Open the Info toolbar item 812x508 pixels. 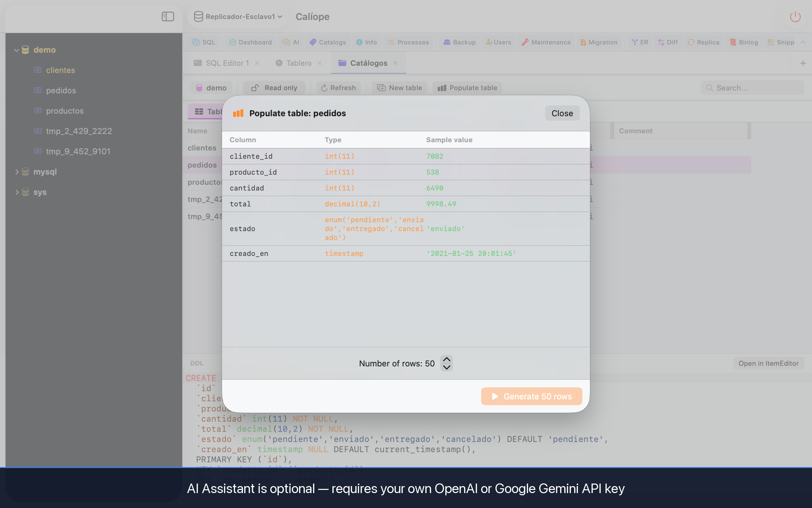coord(366,42)
